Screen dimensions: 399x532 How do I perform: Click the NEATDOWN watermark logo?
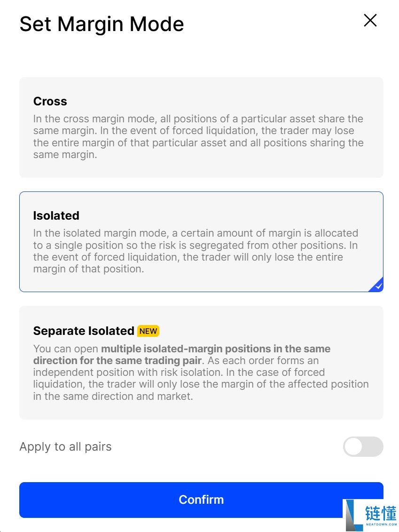(371, 515)
